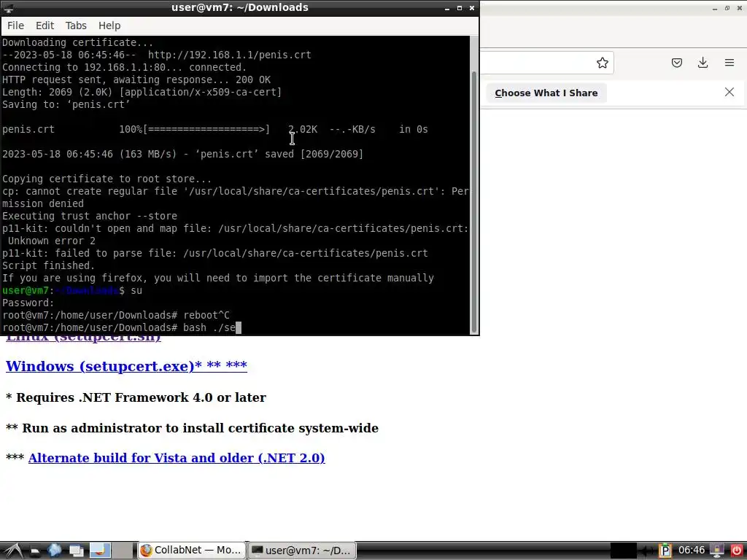Open the terminal File menu
The image size is (747, 560).
pos(16,26)
